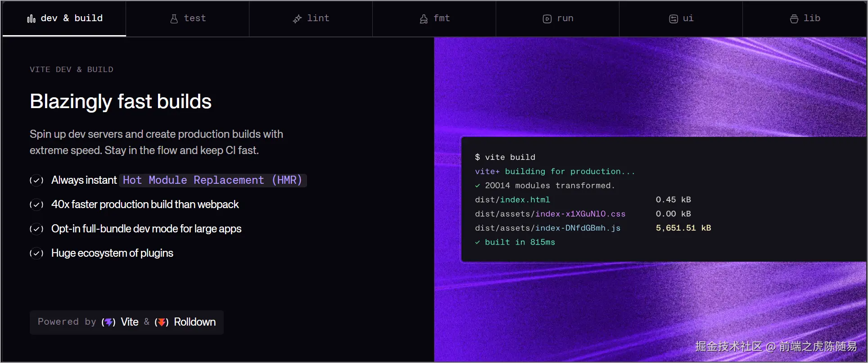Click 'Huge ecosystem of plugins' text

112,253
